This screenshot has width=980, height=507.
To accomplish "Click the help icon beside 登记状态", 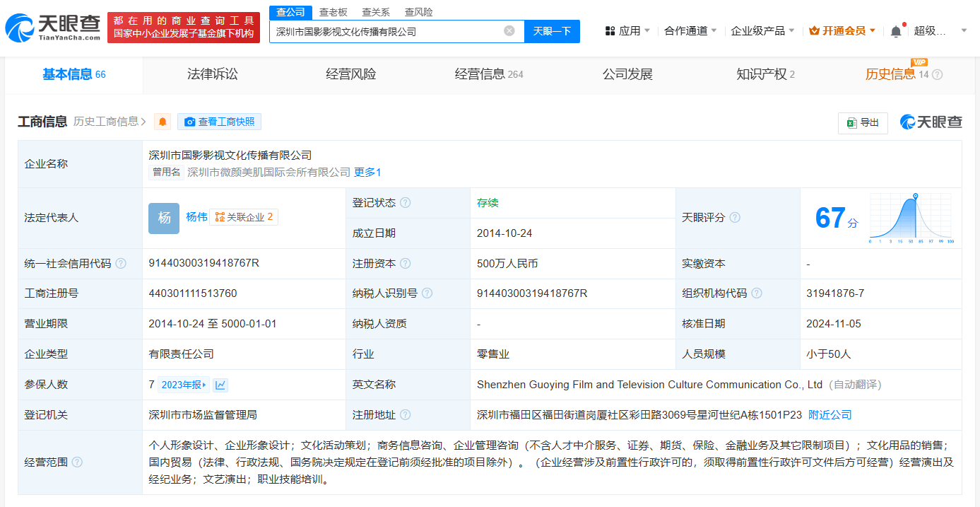I will [x=405, y=203].
